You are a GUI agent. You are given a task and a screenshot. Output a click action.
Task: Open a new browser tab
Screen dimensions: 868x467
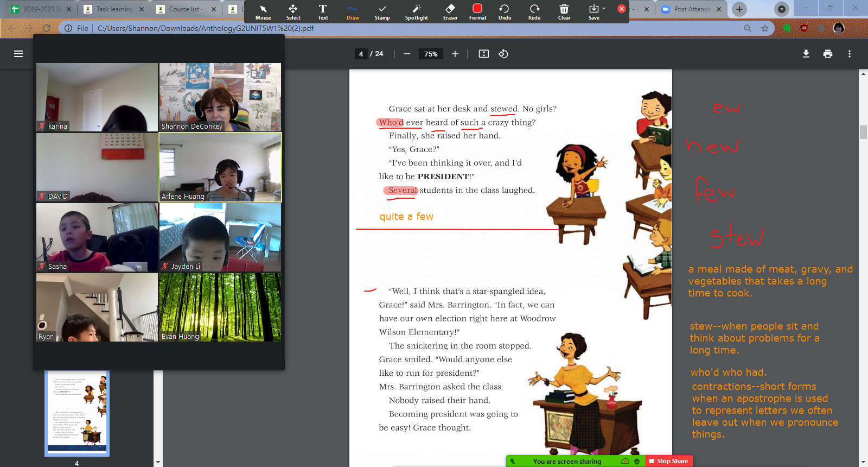pyautogui.click(x=739, y=9)
